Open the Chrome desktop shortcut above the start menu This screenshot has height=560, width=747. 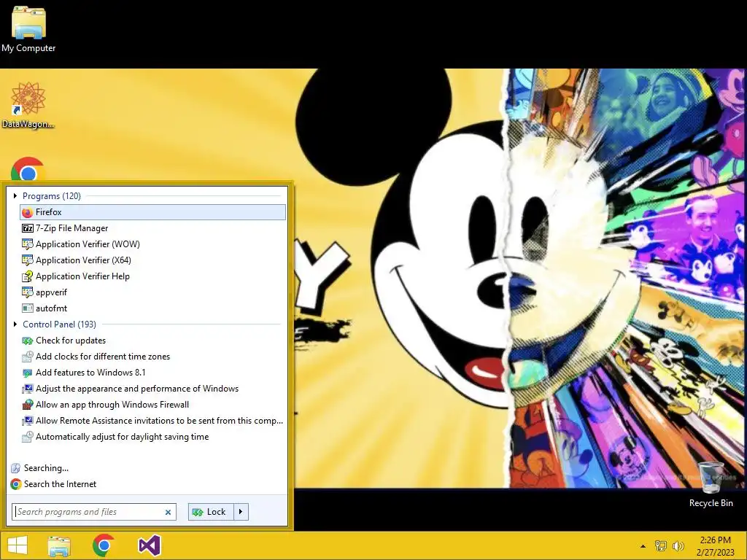[x=28, y=170]
